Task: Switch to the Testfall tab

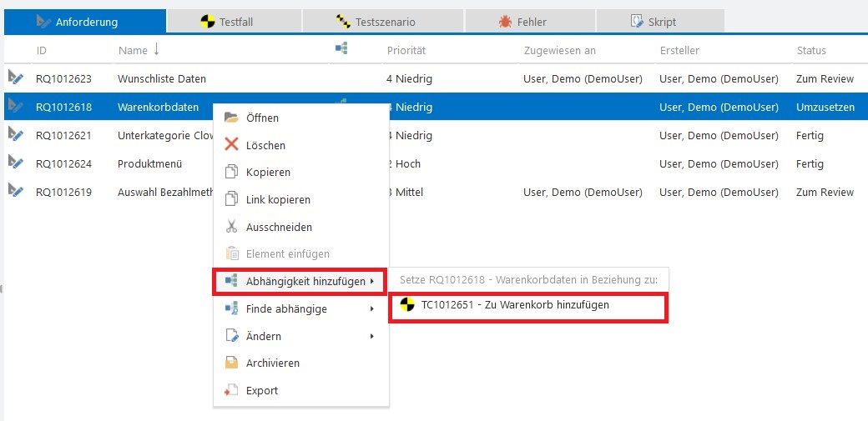Action: (234, 22)
